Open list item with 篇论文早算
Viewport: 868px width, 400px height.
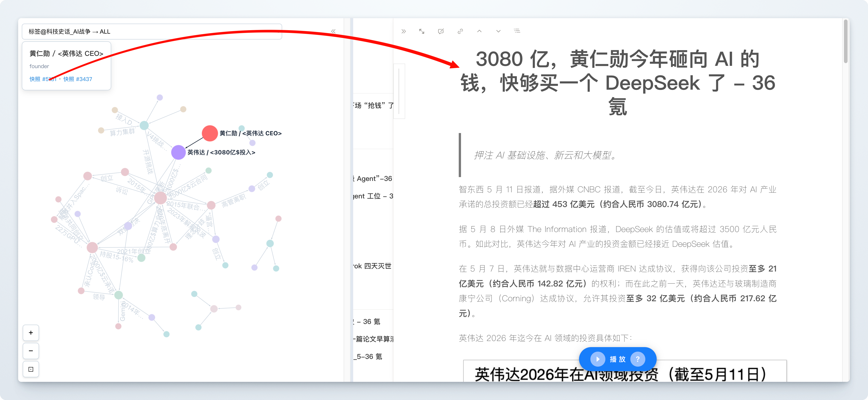click(373, 339)
